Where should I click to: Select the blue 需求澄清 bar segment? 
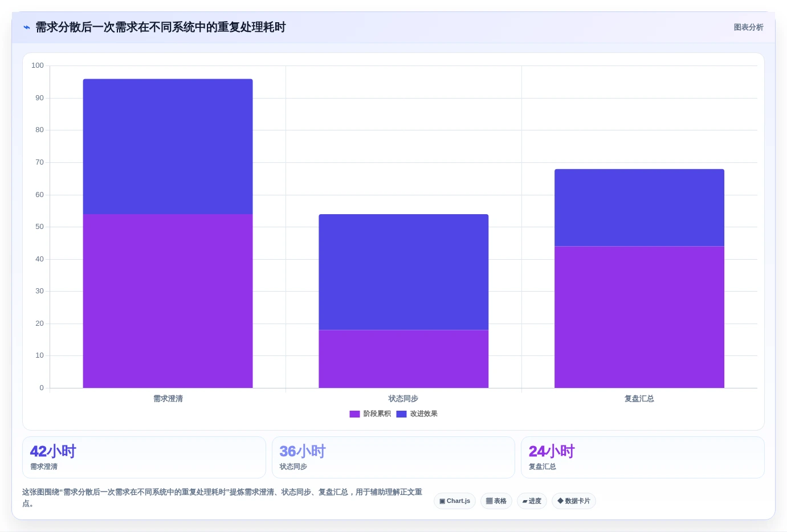point(168,146)
